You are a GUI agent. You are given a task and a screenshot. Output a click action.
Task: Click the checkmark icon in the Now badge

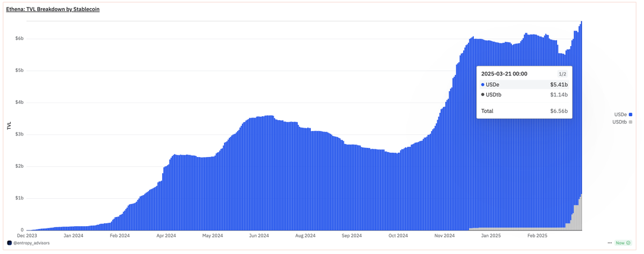point(628,243)
